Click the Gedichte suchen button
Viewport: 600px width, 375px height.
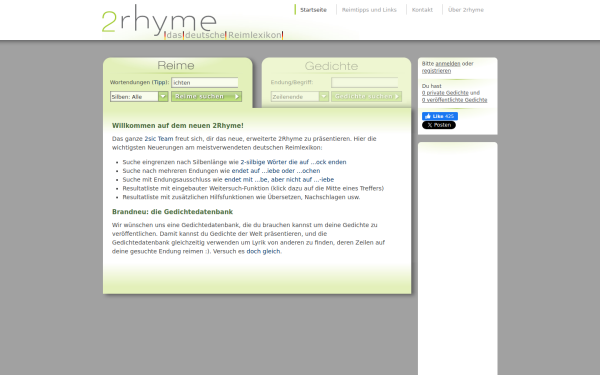point(366,96)
